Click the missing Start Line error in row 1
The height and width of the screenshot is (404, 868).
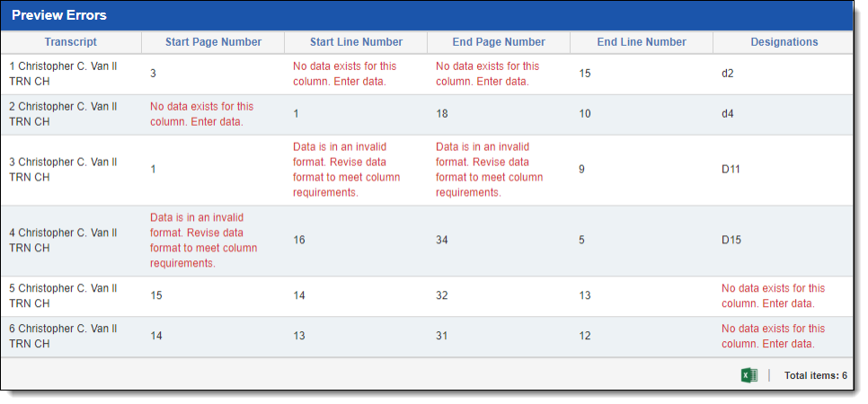(344, 74)
